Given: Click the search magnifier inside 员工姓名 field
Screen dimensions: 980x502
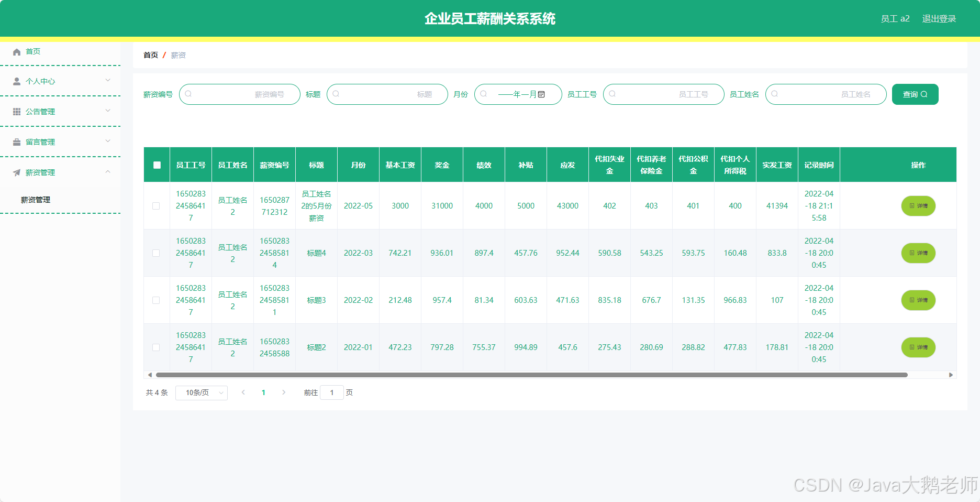Looking at the screenshot, I should pos(774,94).
